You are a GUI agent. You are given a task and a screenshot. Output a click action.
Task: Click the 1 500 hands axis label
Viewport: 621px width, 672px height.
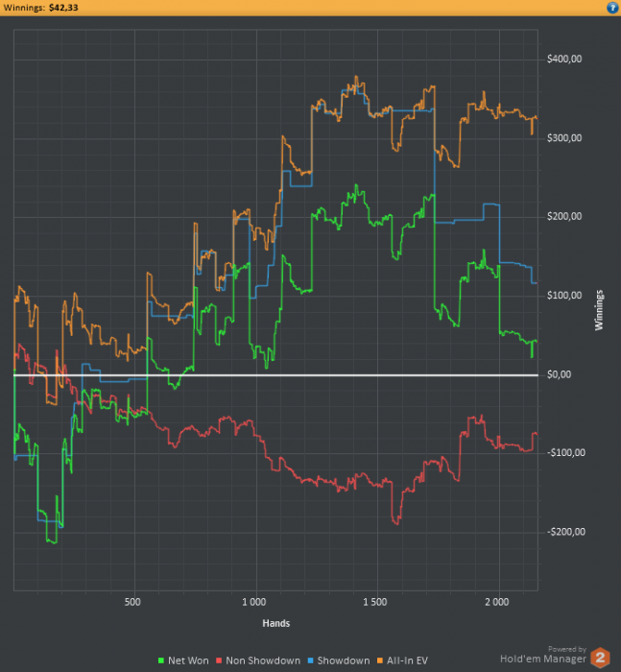(x=375, y=602)
